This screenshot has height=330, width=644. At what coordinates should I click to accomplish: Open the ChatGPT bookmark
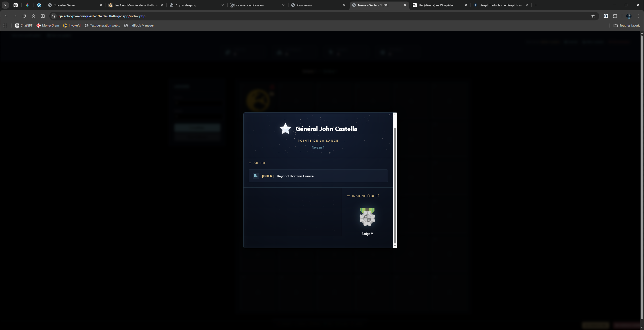point(24,26)
